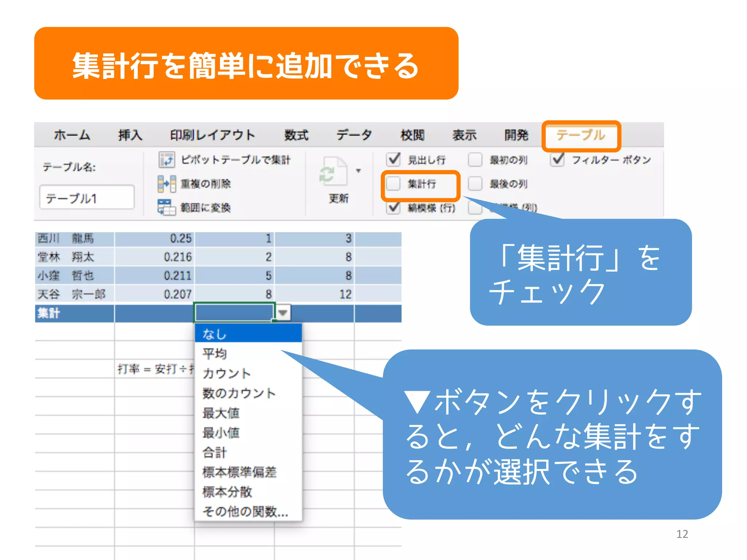Select the テーブル ribbon tab
The width and height of the screenshot is (747, 560).
pos(581,135)
